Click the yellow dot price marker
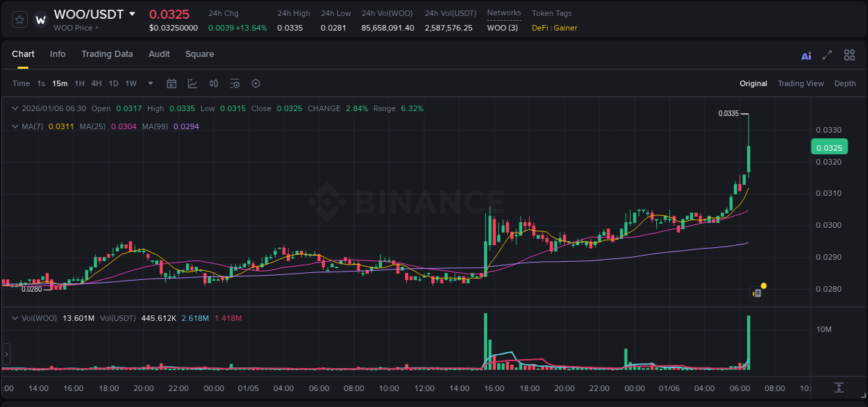Viewport: 868px width, 407px height. [763, 285]
